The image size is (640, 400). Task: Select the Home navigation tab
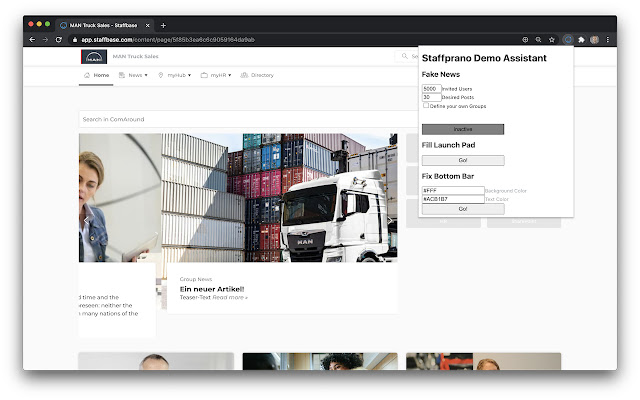click(96, 75)
